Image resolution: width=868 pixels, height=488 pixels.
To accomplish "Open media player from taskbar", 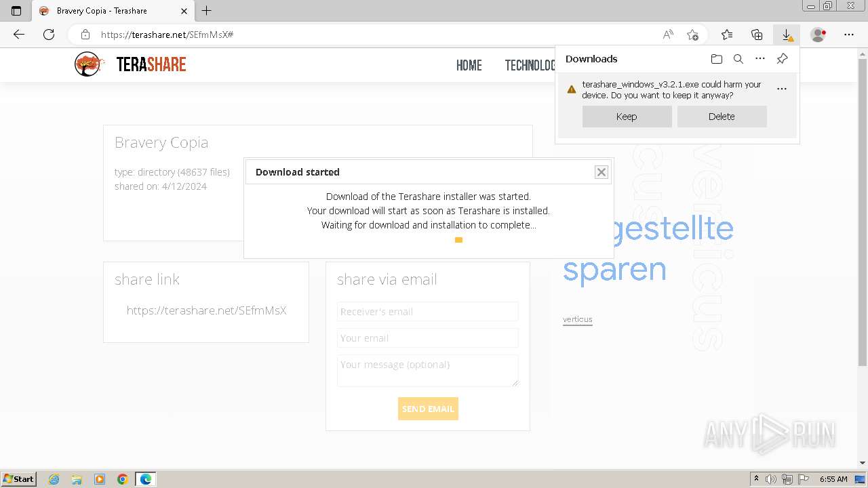I will point(100,479).
